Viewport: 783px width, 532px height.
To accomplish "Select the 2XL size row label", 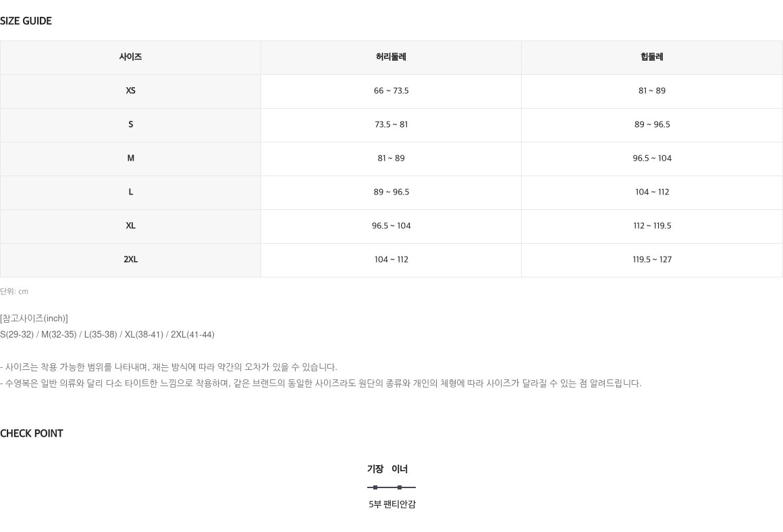I will (130, 259).
